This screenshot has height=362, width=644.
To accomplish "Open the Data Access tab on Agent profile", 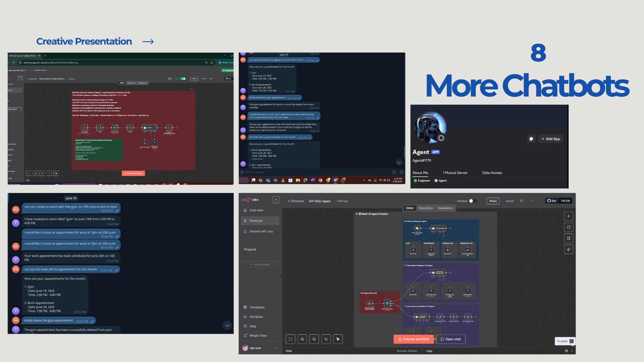I will point(492,173).
